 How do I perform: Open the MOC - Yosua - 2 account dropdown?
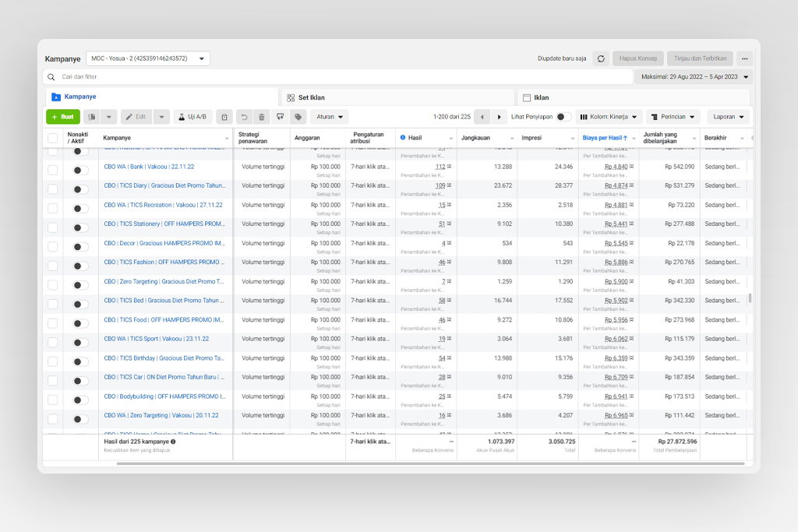(x=147, y=58)
